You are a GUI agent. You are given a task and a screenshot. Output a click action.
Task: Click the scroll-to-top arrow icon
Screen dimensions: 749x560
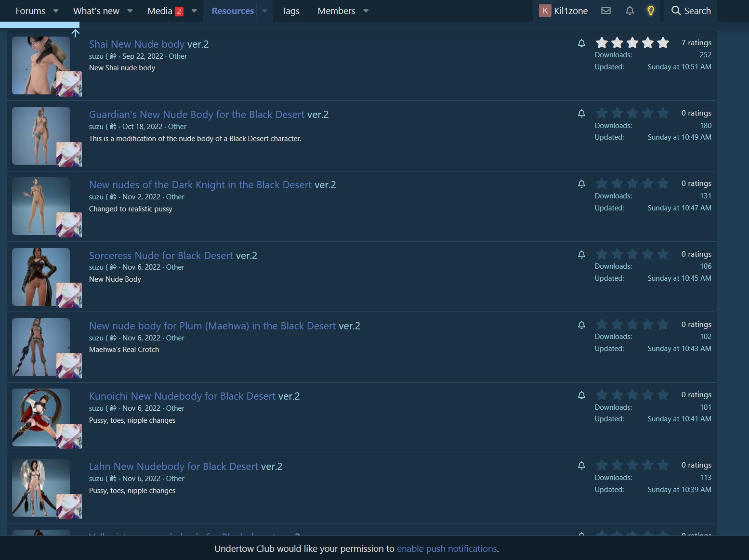click(x=76, y=33)
